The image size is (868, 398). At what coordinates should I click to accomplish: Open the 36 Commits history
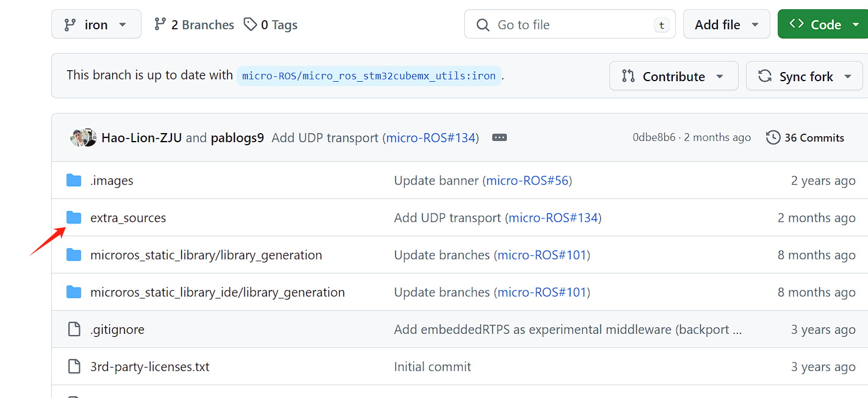pos(805,137)
